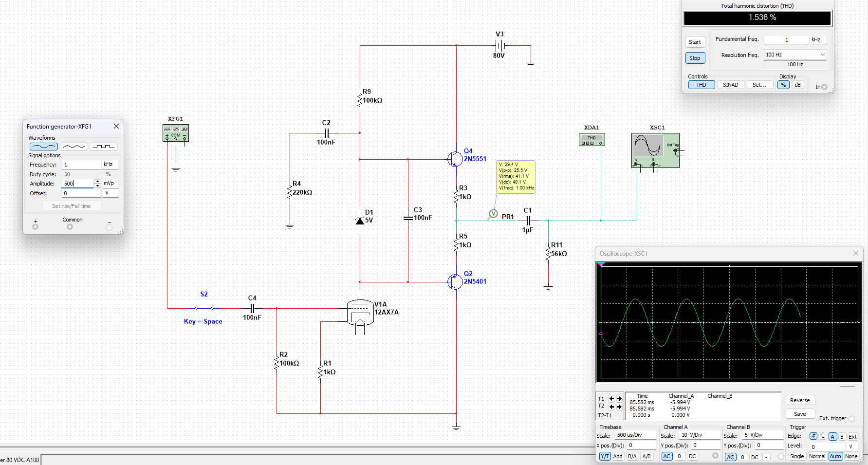
Task: Select falling edge trigger in oscilloscope
Action: 822,436
